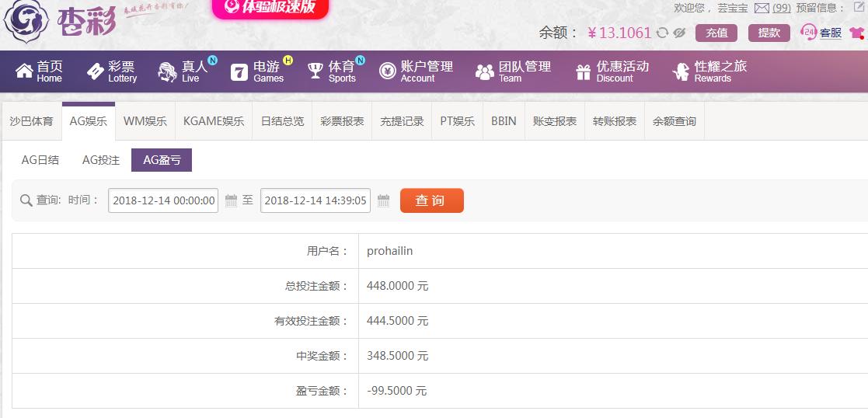Go to Home in main navigation

[40, 71]
